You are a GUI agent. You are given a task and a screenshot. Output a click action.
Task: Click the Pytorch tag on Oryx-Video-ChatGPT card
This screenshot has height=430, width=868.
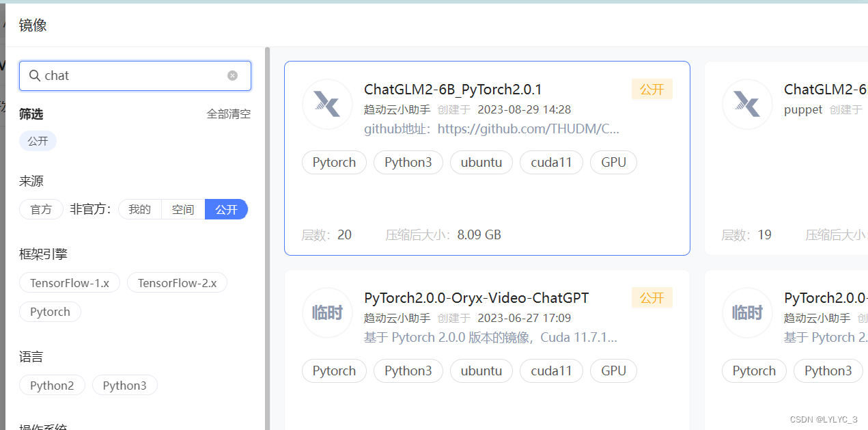pyautogui.click(x=334, y=371)
